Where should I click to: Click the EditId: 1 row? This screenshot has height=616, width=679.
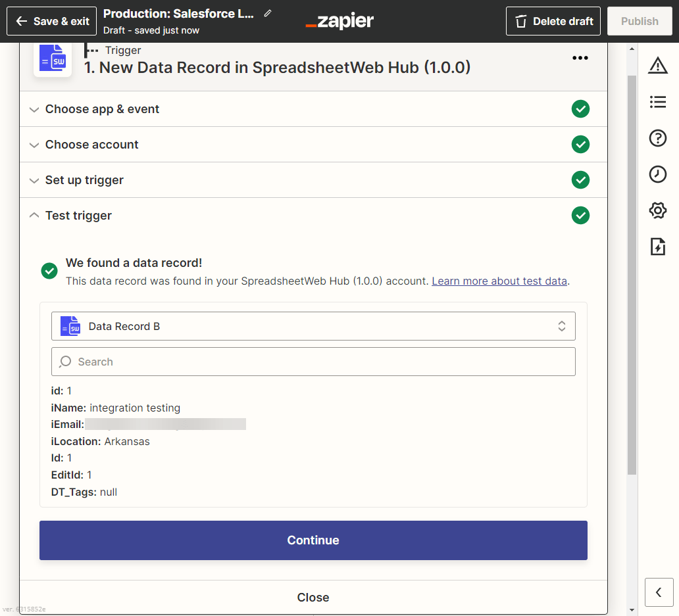pyautogui.click(x=72, y=475)
